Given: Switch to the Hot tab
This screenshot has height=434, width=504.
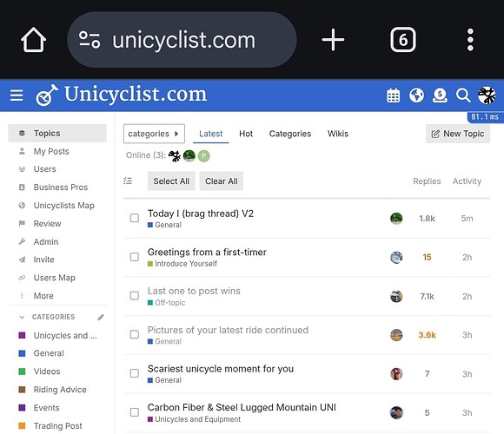Looking at the screenshot, I should [246, 134].
